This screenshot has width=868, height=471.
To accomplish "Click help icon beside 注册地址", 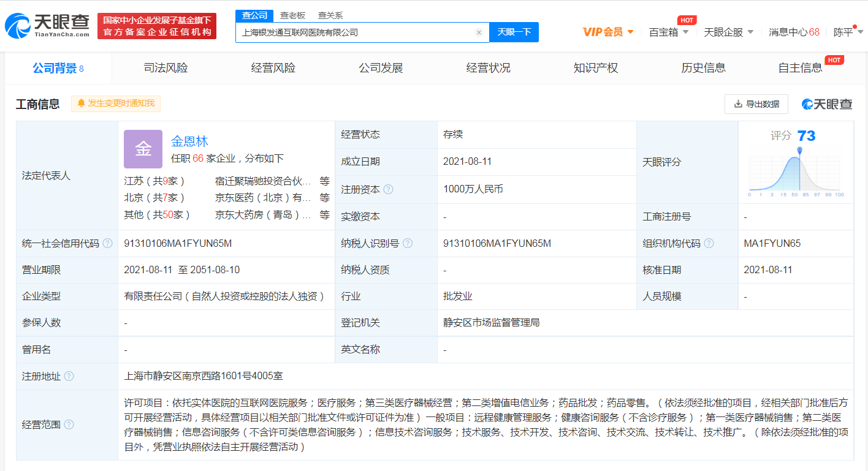I will coord(69,376).
